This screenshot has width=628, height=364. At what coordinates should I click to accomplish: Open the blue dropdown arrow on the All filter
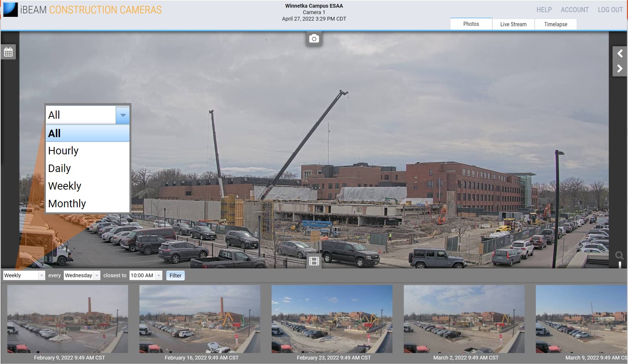pyautogui.click(x=123, y=115)
